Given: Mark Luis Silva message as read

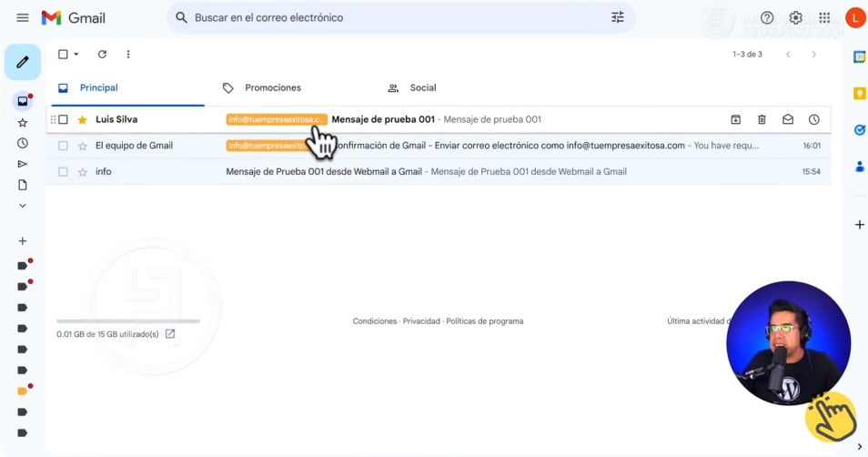Looking at the screenshot, I should coord(788,119).
